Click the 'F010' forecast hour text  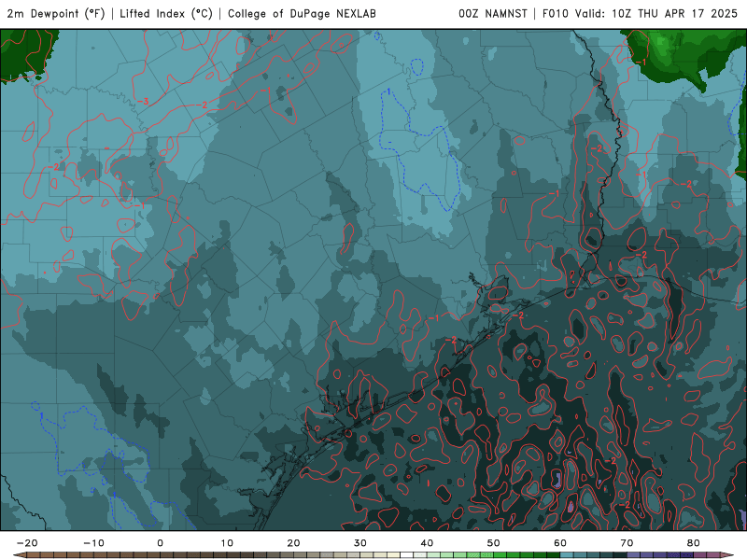[x=556, y=14]
